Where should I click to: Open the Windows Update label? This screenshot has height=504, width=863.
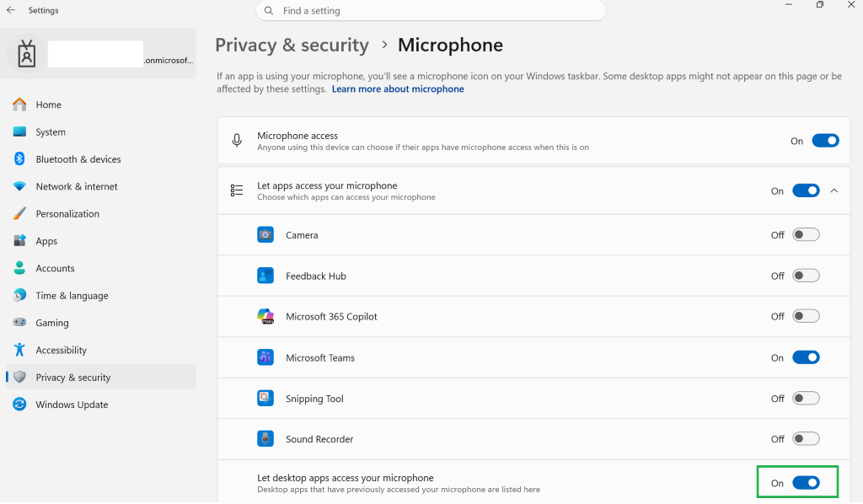[72, 405]
